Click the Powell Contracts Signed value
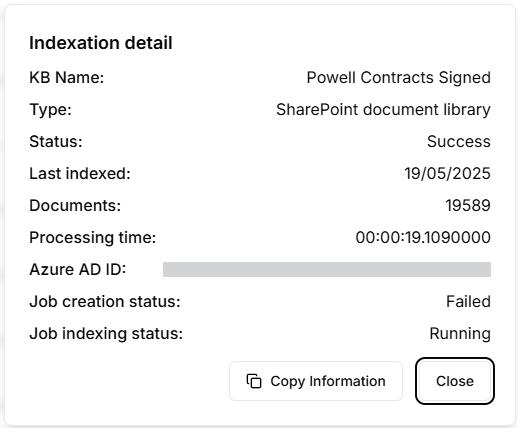The image size is (518, 428). click(x=398, y=77)
